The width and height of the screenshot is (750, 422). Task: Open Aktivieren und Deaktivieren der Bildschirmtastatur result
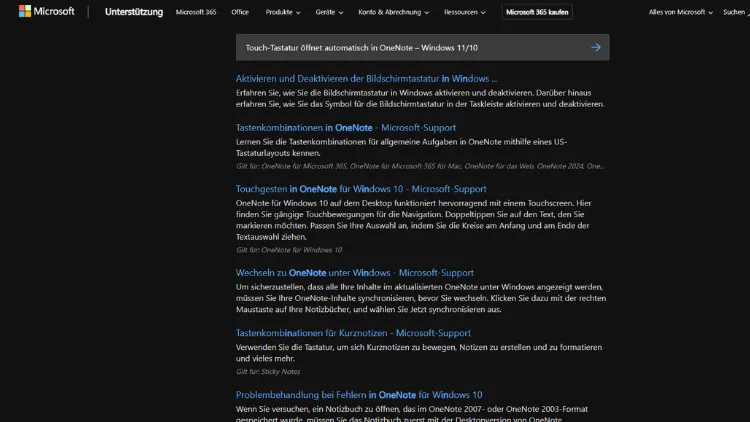click(x=366, y=79)
